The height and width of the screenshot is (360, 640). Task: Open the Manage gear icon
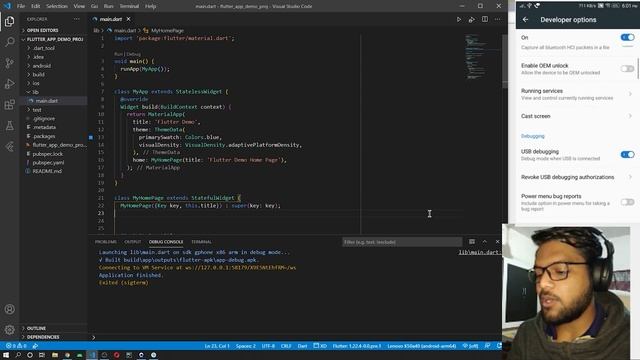click(x=9, y=329)
